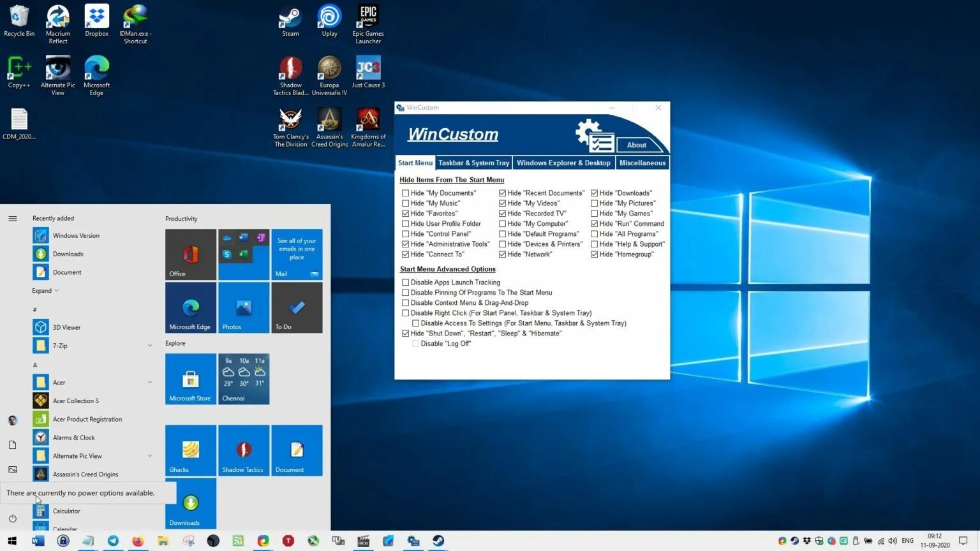Expand Alternate Pic View folder in Start

pyautogui.click(x=150, y=456)
